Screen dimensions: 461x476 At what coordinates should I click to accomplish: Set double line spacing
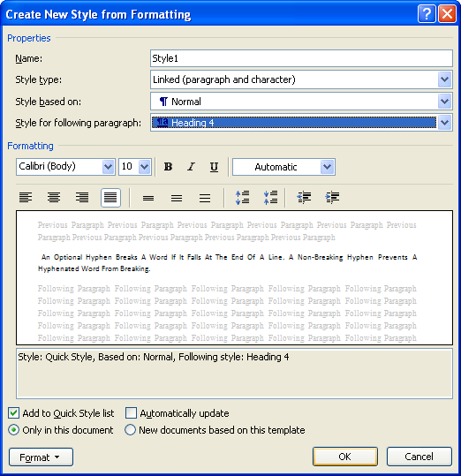(x=205, y=198)
